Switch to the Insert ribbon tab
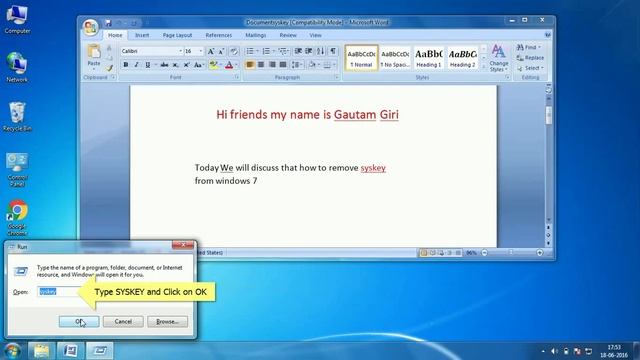This screenshot has height=360, width=640. point(142,36)
